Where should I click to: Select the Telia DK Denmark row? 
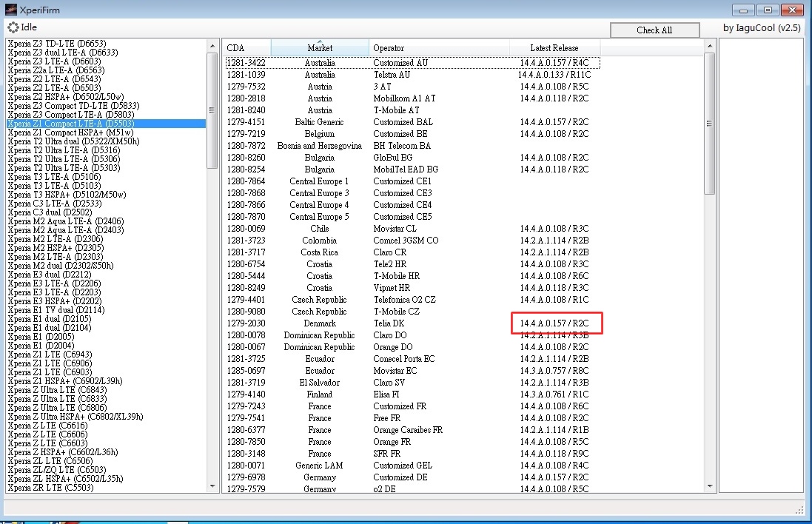point(412,323)
